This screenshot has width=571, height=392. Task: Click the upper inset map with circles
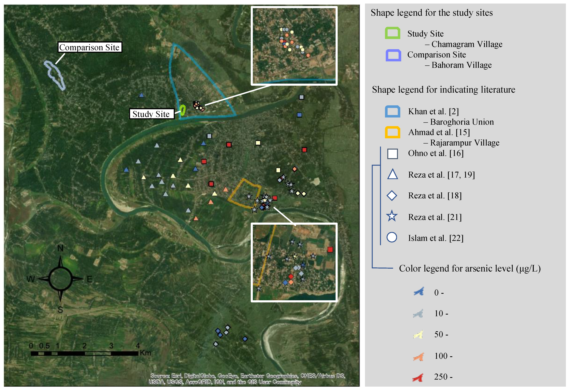click(294, 46)
